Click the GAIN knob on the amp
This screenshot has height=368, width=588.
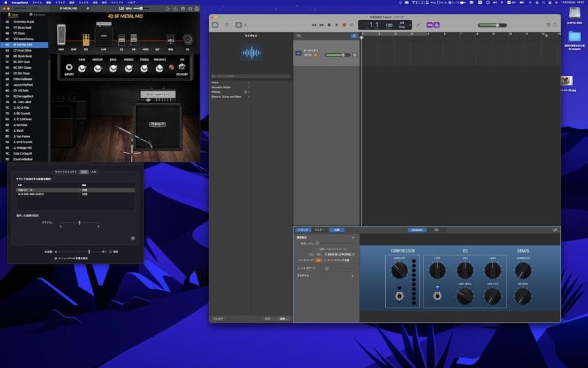[82, 68]
